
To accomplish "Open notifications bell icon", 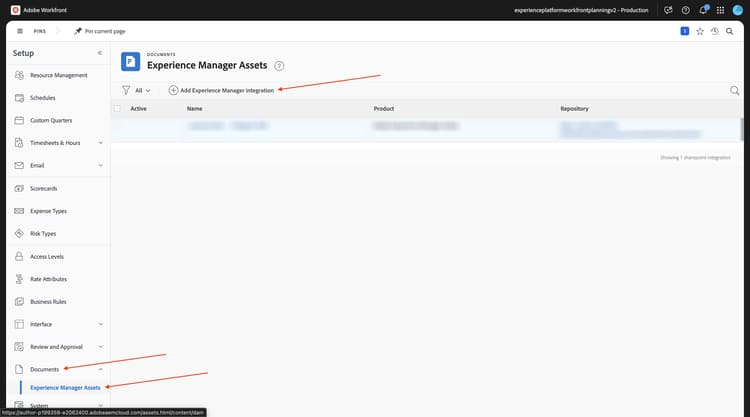I will click(x=703, y=10).
